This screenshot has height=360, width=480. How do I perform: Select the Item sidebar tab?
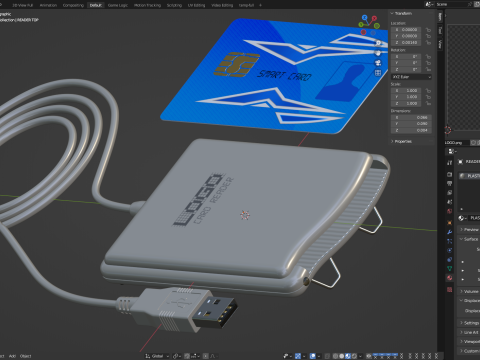coord(440,16)
